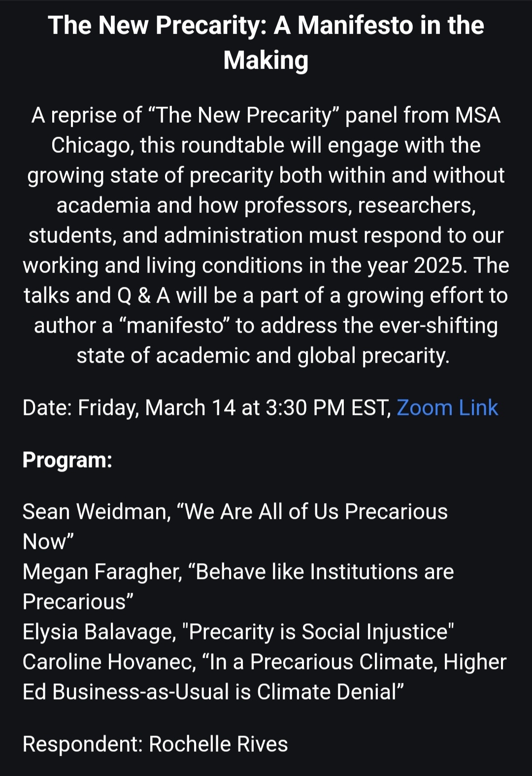This screenshot has height=776, width=532.
Task: Click the respondent name Rochelle Rives
Action: (x=218, y=744)
